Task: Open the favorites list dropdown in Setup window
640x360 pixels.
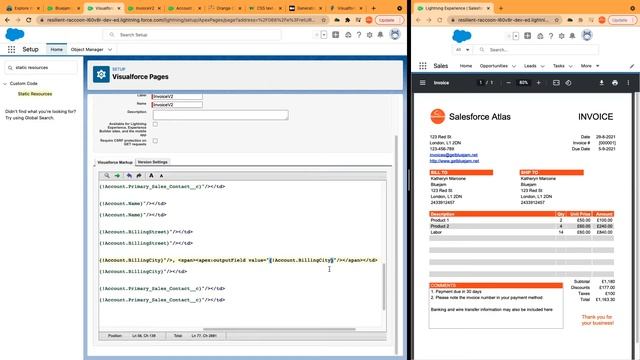Action: [x=324, y=35]
